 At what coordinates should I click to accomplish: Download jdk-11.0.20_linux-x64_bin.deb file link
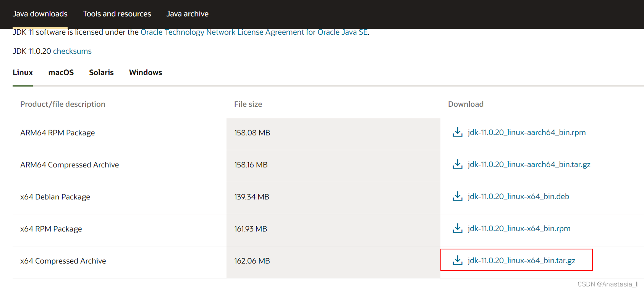tap(518, 196)
